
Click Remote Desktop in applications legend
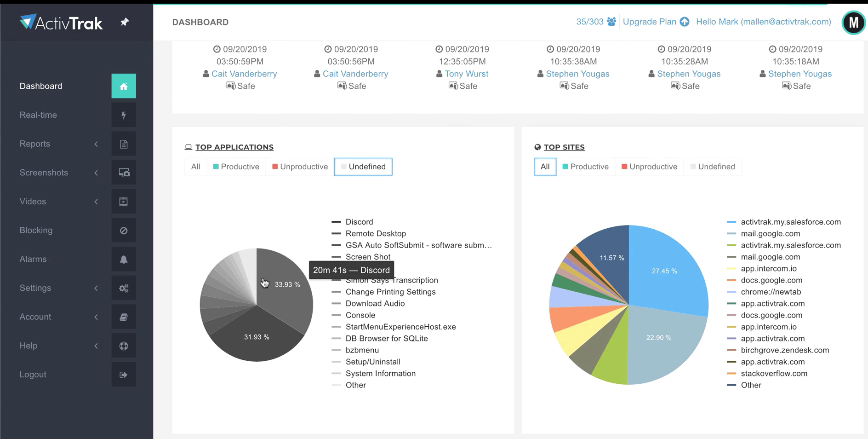pyautogui.click(x=376, y=234)
